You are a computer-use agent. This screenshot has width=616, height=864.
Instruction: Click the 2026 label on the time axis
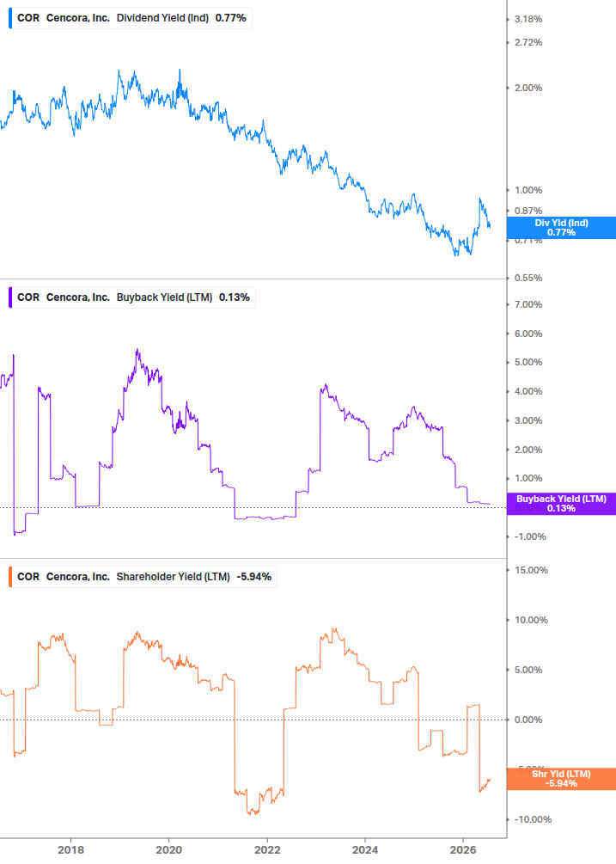tap(463, 849)
